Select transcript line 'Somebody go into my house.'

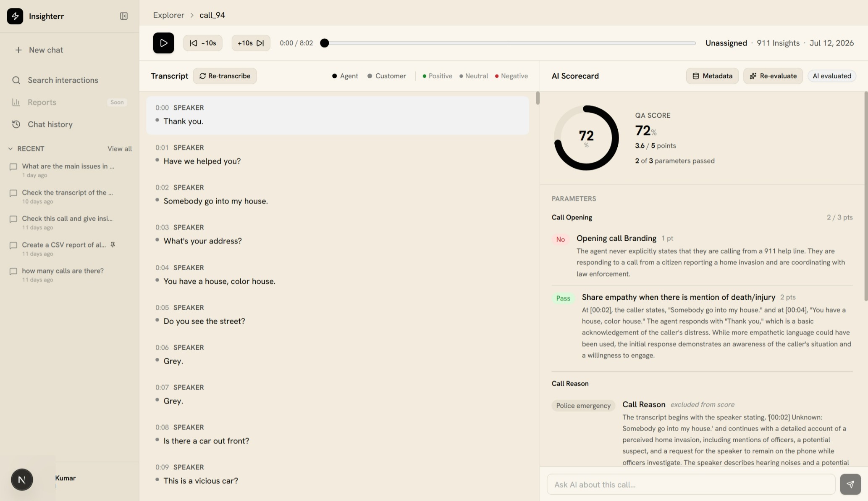[x=338, y=195]
